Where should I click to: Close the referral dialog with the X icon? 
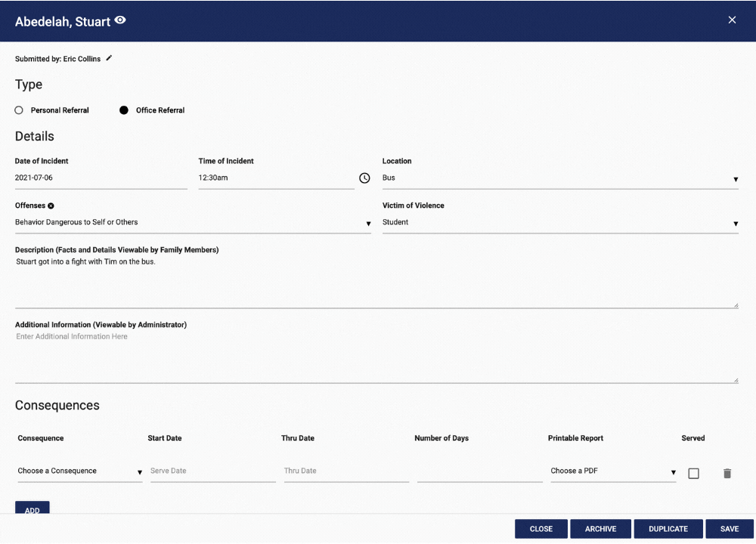[732, 20]
